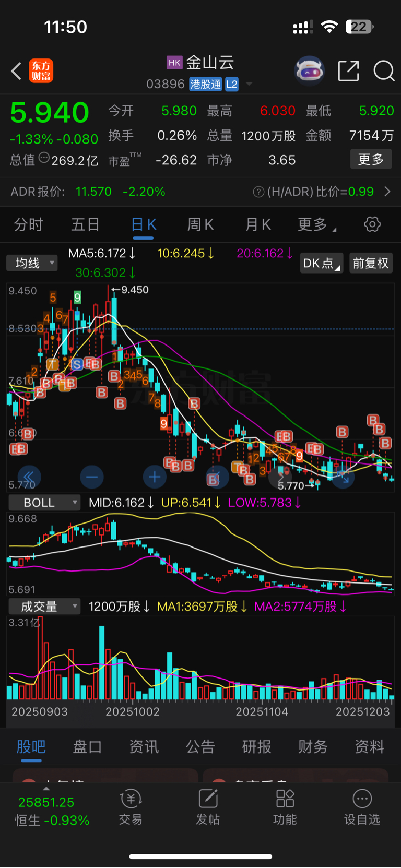This screenshot has height=868, width=401.
Task: Tap the 金山云 stock name title
Action: pos(210,63)
